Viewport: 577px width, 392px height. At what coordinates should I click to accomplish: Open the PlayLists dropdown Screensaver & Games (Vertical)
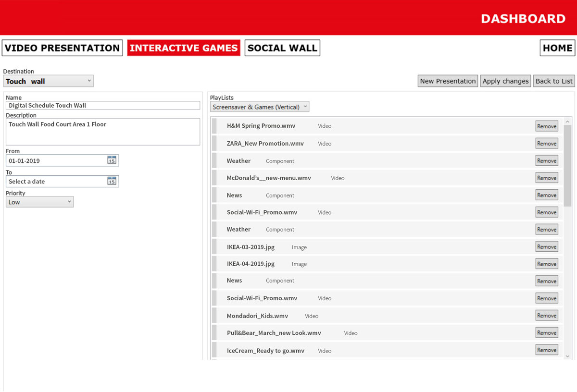click(260, 107)
